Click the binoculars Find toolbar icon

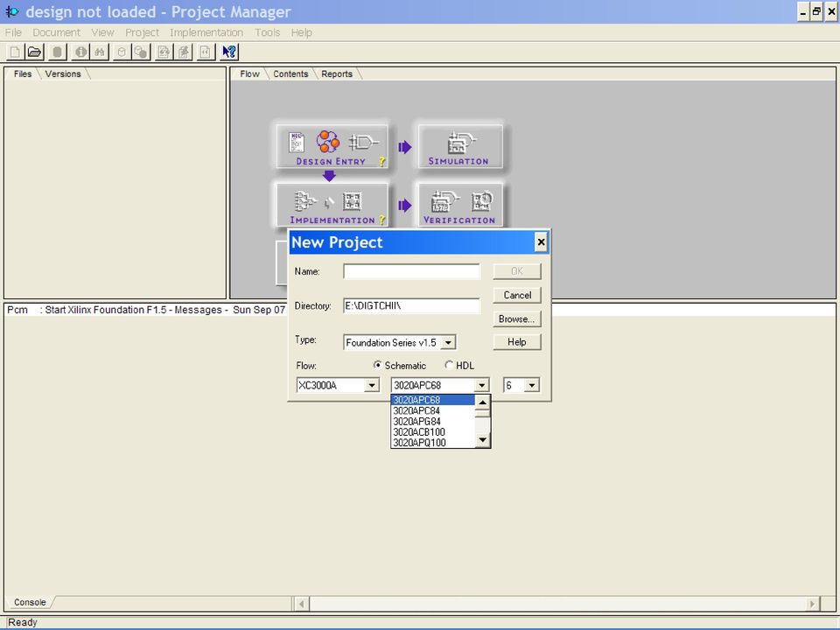point(100,52)
